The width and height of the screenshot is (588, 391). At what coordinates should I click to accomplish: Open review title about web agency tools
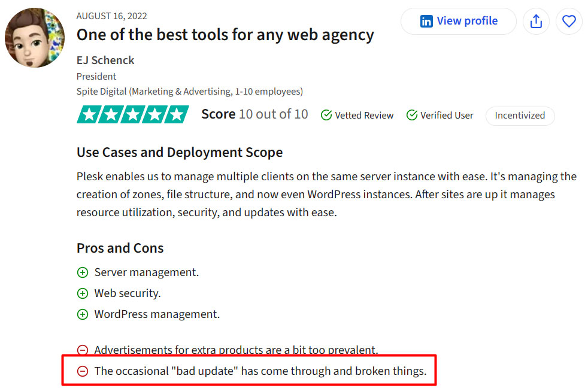tap(225, 35)
